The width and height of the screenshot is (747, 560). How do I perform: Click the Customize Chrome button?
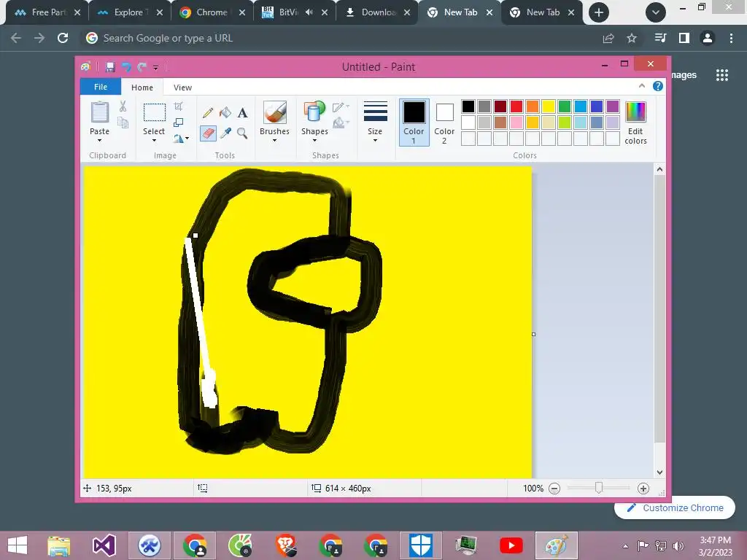pos(675,507)
